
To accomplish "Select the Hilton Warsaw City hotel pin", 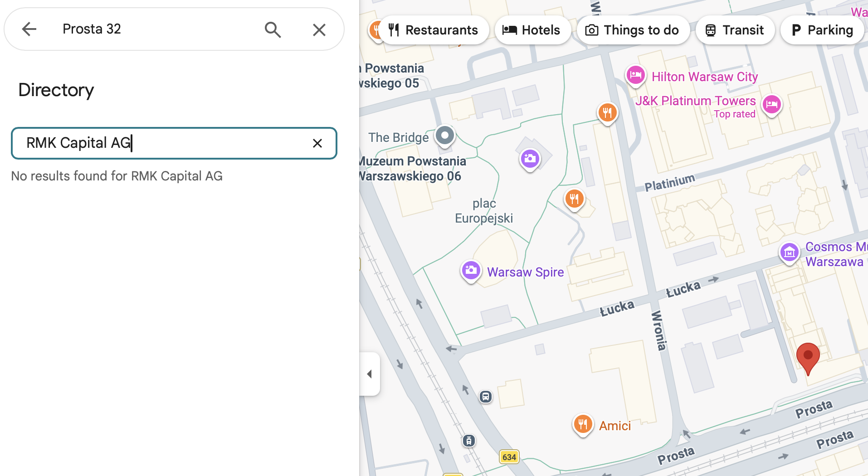I will point(635,75).
